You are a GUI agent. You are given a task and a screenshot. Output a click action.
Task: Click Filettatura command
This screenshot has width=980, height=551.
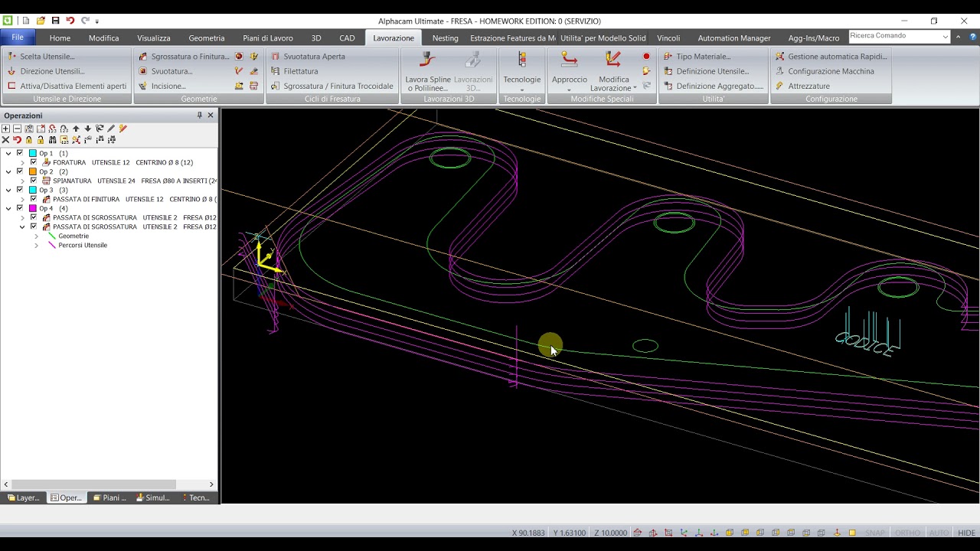tap(294, 71)
